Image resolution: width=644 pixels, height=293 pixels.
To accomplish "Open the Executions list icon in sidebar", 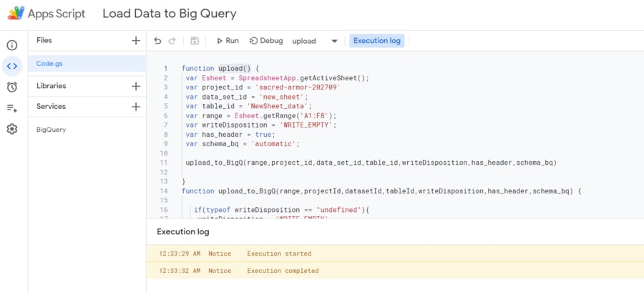I will [12, 108].
